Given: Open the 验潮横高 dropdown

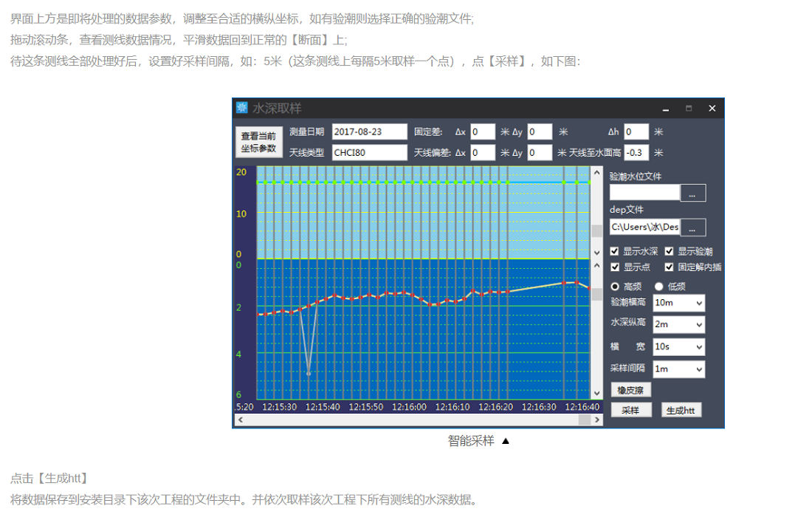Looking at the screenshot, I should click(x=679, y=303).
